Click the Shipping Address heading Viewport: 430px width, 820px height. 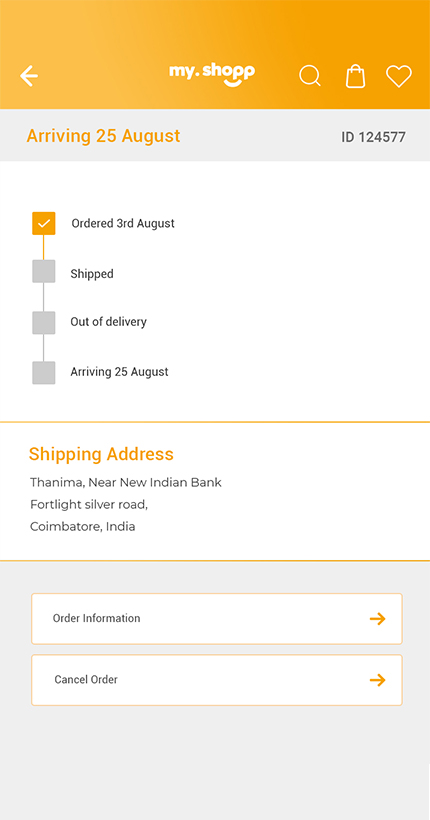point(101,454)
